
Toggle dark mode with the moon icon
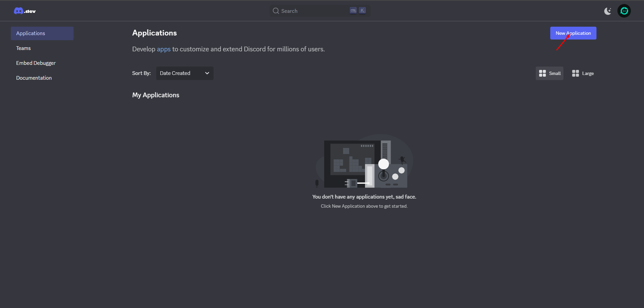(608, 11)
